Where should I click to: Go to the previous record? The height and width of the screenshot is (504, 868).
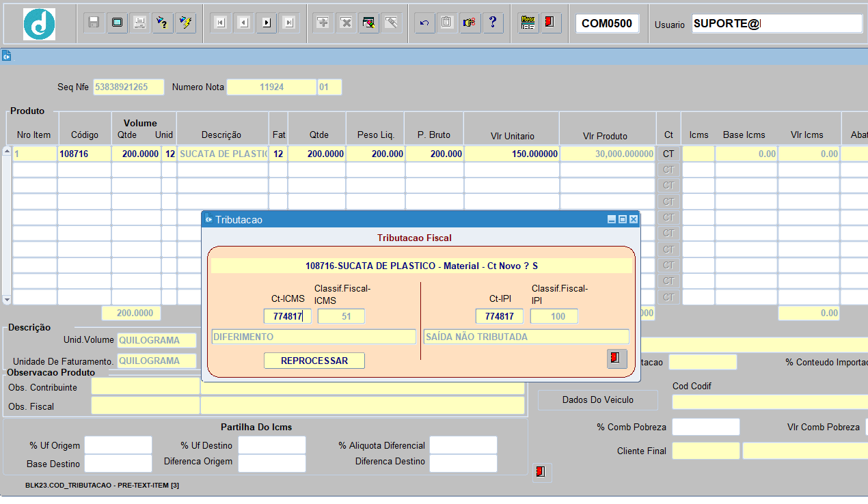coord(243,23)
